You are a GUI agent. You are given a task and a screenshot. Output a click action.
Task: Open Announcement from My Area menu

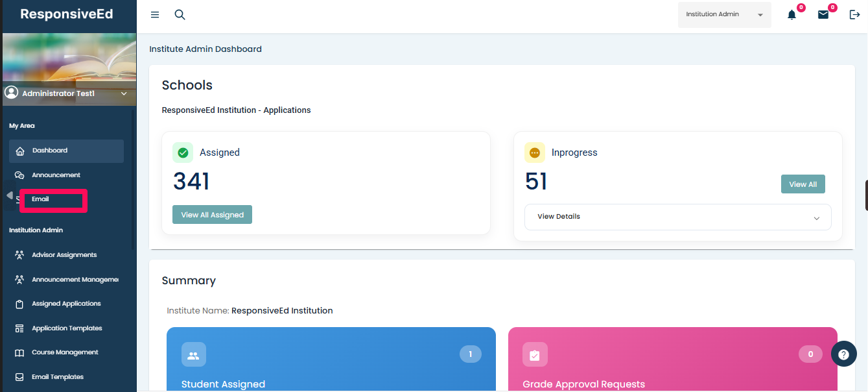coord(56,175)
